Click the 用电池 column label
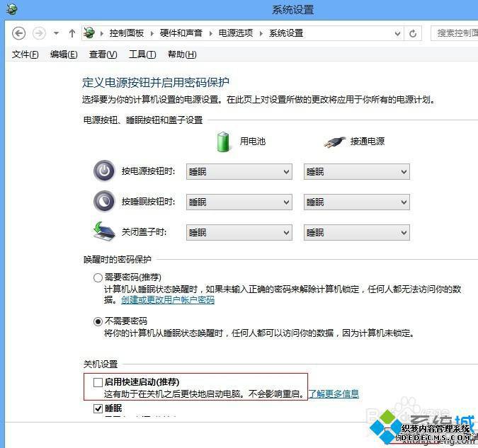This screenshot has height=448, width=478. tap(252, 142)
